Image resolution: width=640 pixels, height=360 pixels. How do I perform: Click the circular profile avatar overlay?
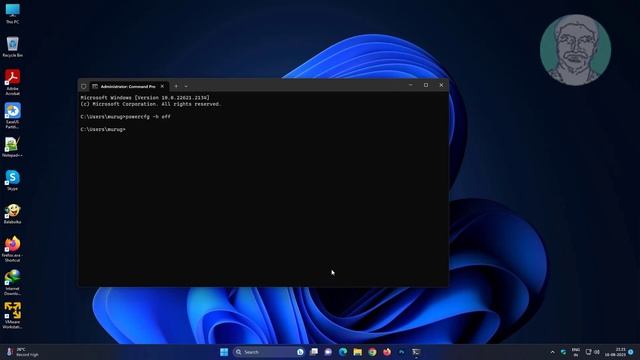(x=576, y=50)
